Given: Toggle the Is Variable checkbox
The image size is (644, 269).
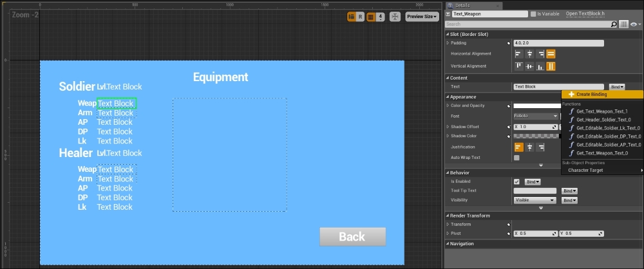Looking at the screenshot, I should (533, 14).
